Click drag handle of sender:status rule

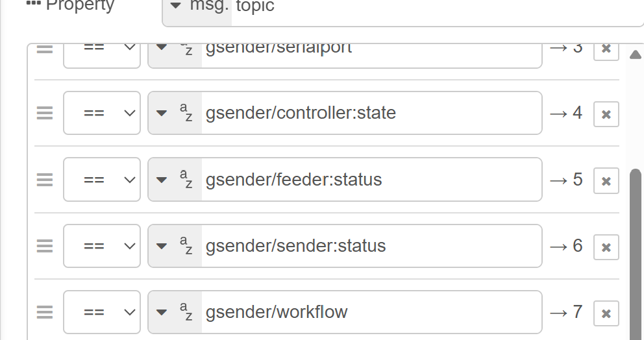(x=44, y=246)
